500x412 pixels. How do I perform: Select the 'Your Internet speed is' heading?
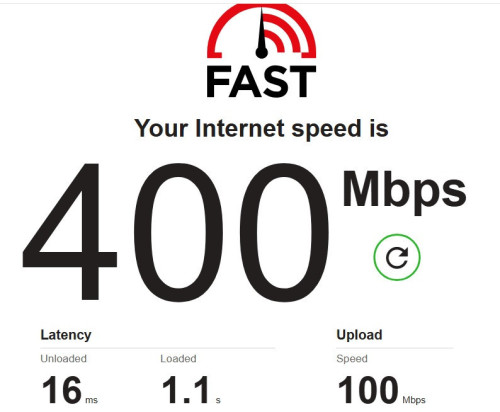point(261,129)
